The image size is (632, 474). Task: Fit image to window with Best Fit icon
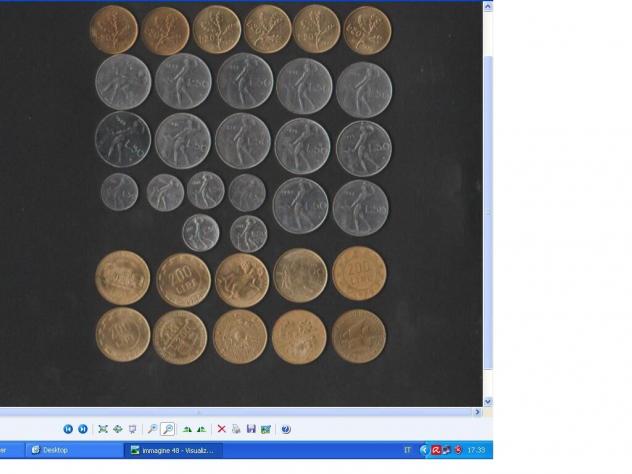(x=103, y=429)
